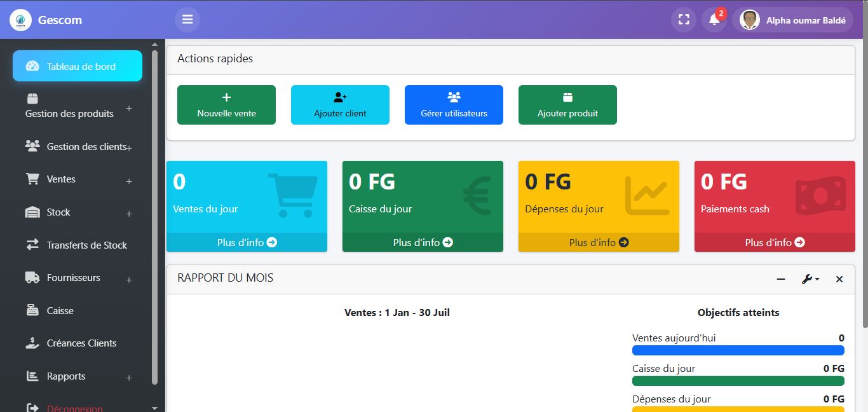This screenshot has width=868, height=412.
Task: Click the Ajouter produit box icon
Action: 567,97
